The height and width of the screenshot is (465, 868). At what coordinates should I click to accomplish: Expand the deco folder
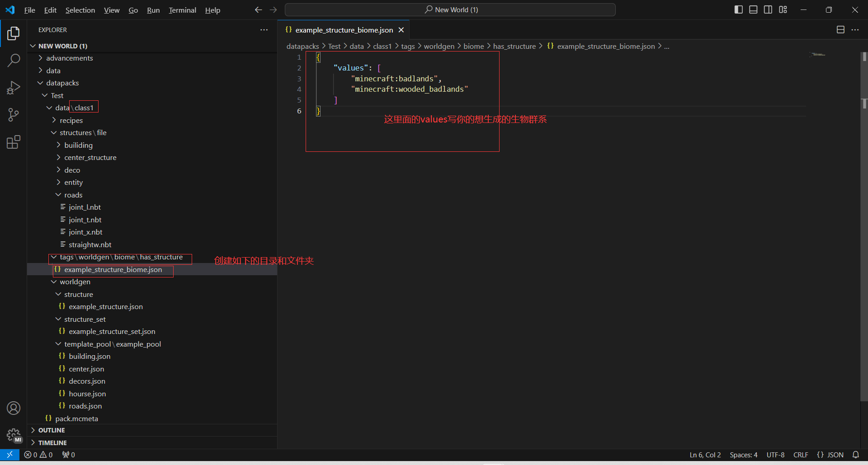152,170
